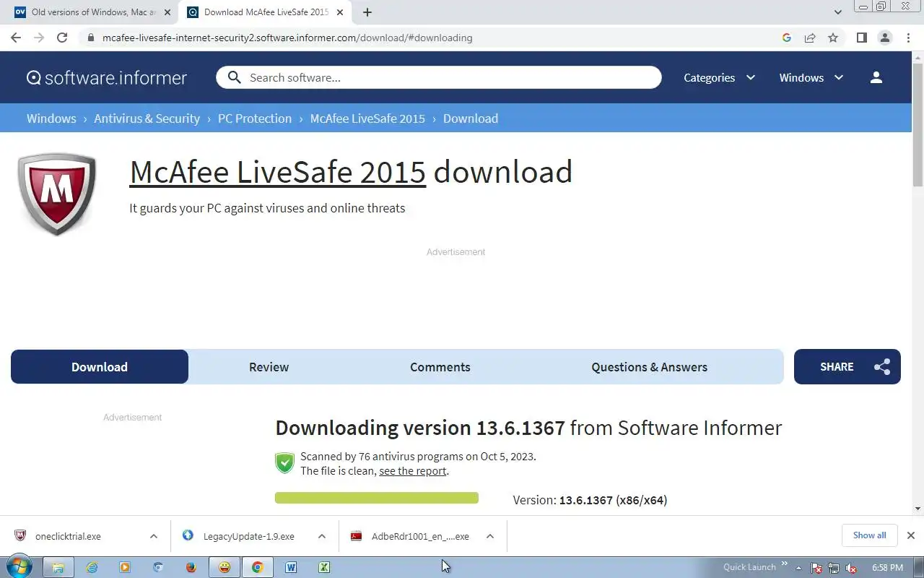The width and height of the screenshot is (924, 578).
Task: Open options for LegacyUpdate-1.9.exe download
Action: (322, 536)
